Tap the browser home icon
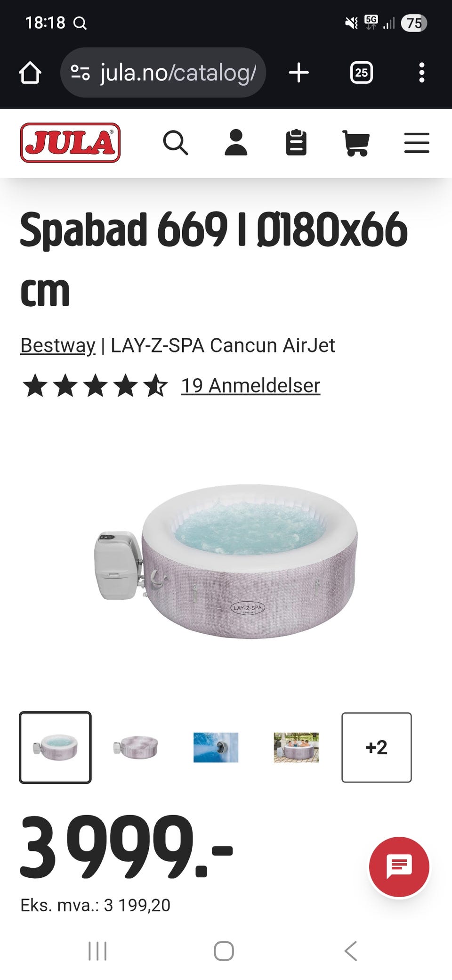The image size is (452, 980). 30,73
